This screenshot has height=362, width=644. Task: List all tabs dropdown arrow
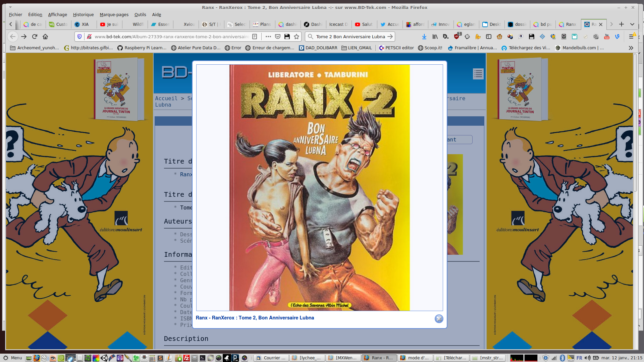632,24
